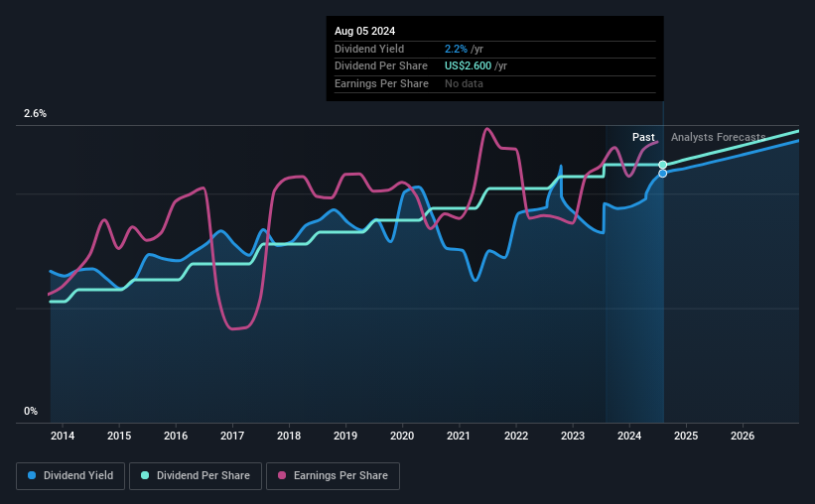Click the 2024 x-axis label

[x=629, y=436]
